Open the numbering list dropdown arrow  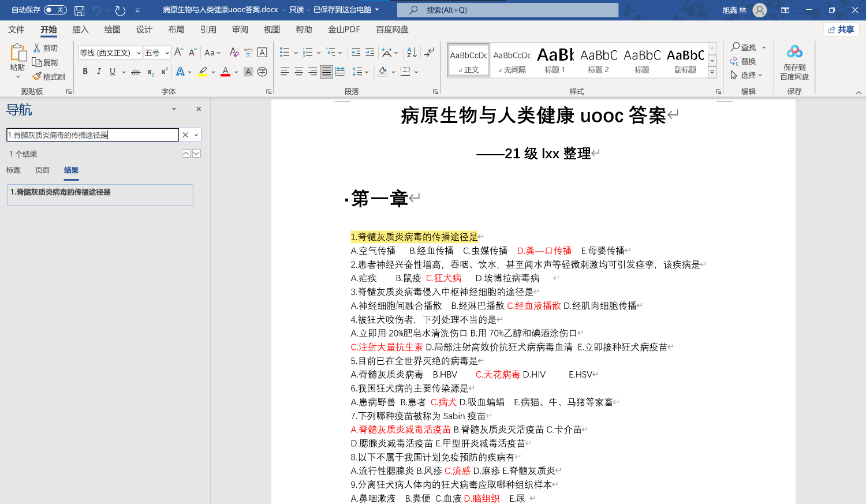point(319,53)
